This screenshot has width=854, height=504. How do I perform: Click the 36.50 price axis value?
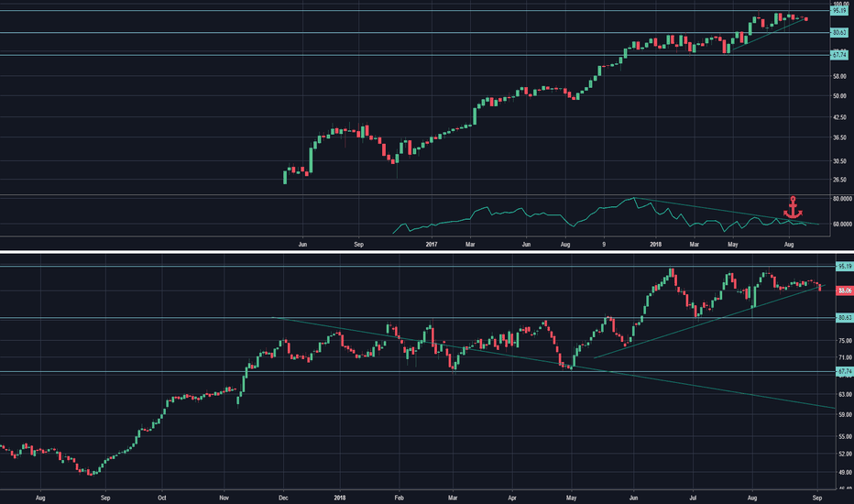tap(839, 137)
